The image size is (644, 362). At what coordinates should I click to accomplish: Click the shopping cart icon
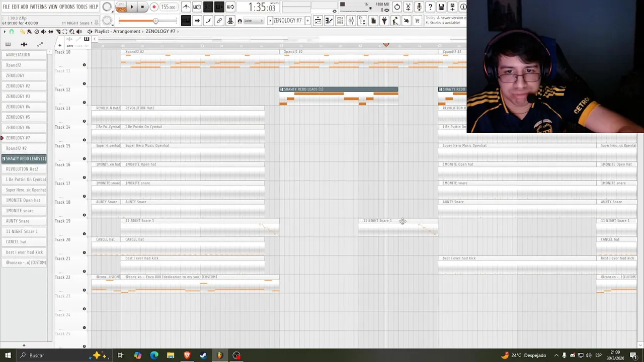(417, 21)
